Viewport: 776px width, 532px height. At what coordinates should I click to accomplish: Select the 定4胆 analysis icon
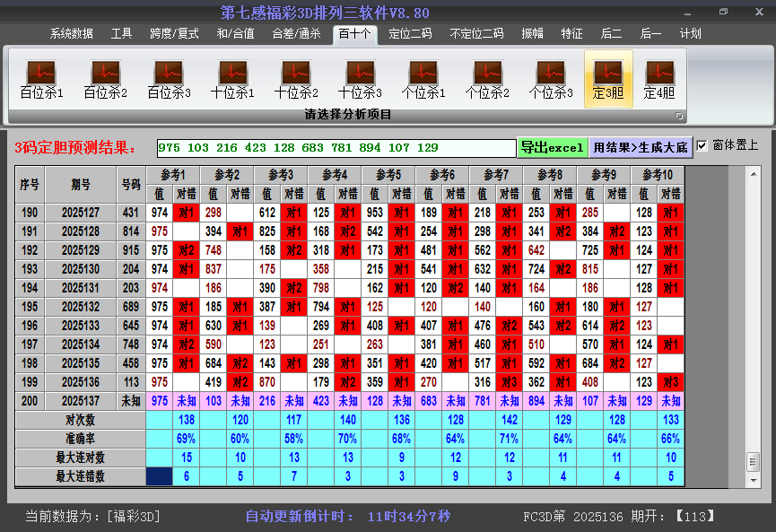click(x=659, y=79)
